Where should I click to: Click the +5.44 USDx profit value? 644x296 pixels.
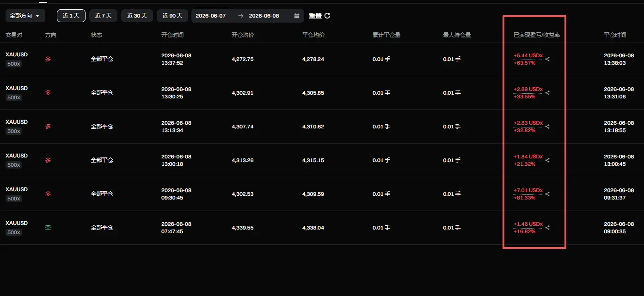point(528,55)
